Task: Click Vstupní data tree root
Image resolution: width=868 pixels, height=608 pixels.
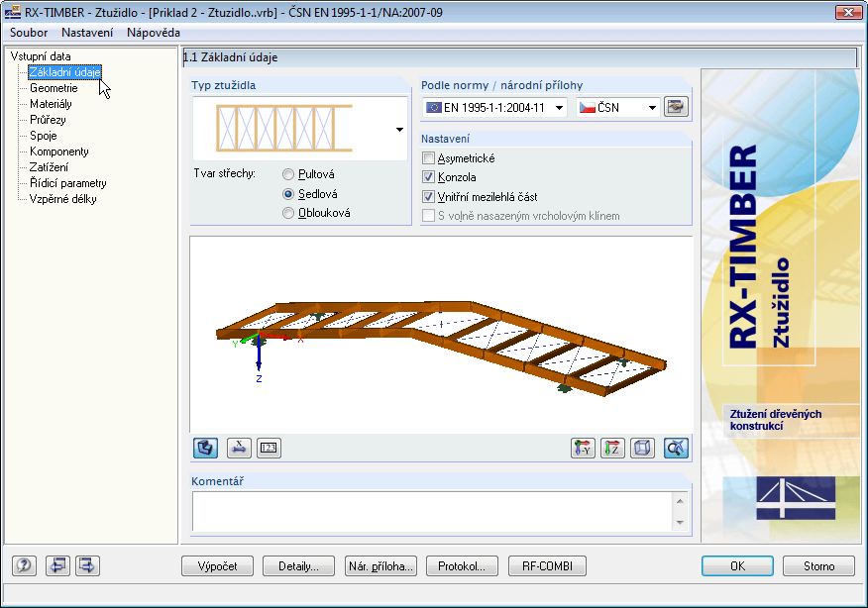Action: [x=41, y=56]
